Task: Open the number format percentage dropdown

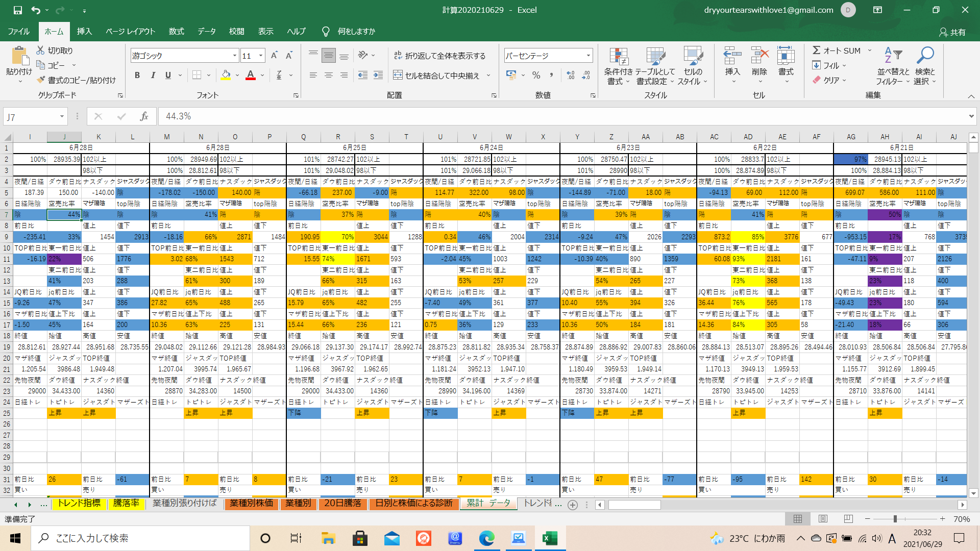Action: [x=589, y=56]
